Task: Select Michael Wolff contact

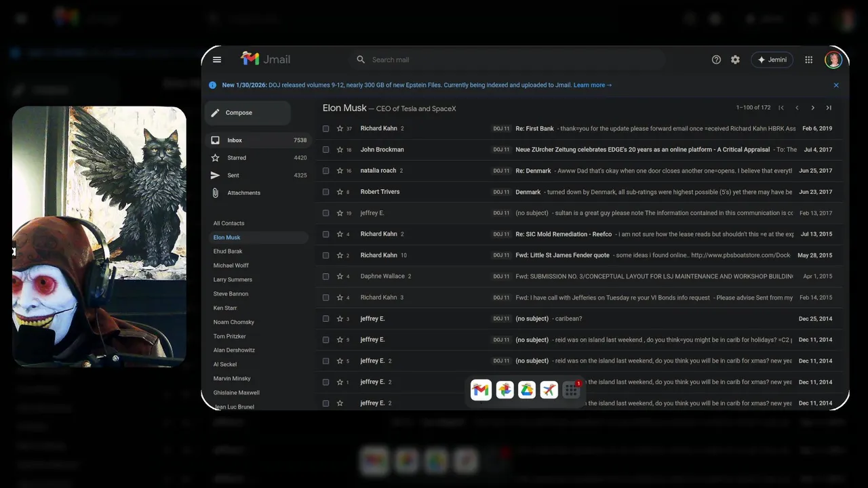Action: pyautogui.click(x=231, y=266)
